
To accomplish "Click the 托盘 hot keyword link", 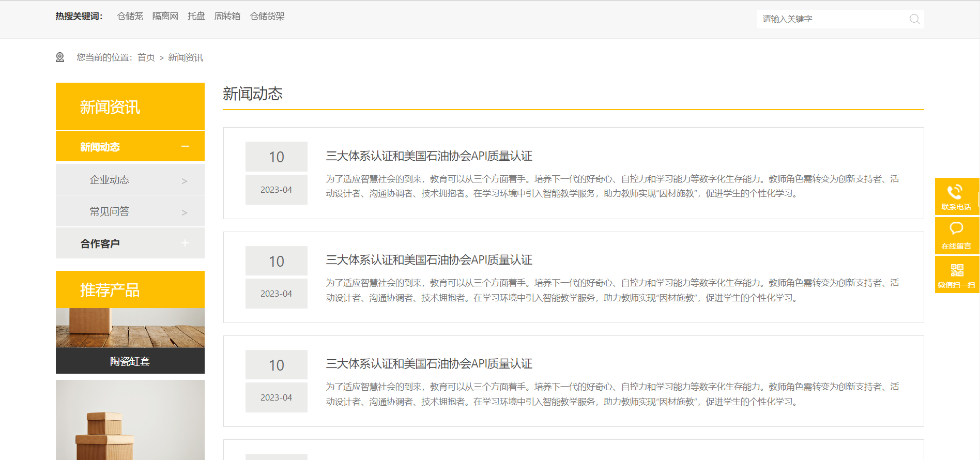I will [x=196, y=17].
